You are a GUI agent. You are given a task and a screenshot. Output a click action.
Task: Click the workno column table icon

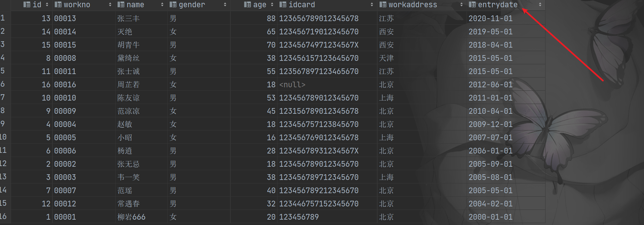coord(58,5)
